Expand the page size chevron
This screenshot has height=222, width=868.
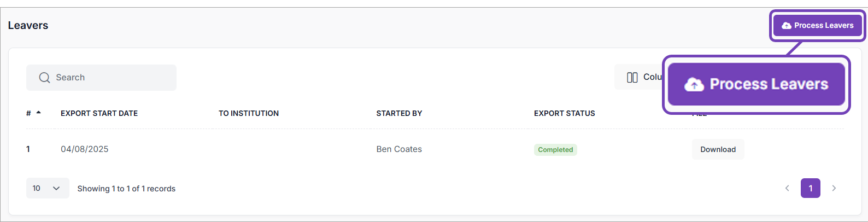[56, 188]
